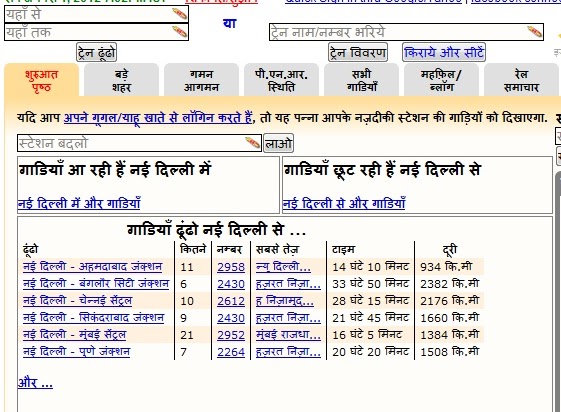561x412 pixels.
Task: Open the पी.एन.आर. स्थिति tab
Action: (281, 80)
